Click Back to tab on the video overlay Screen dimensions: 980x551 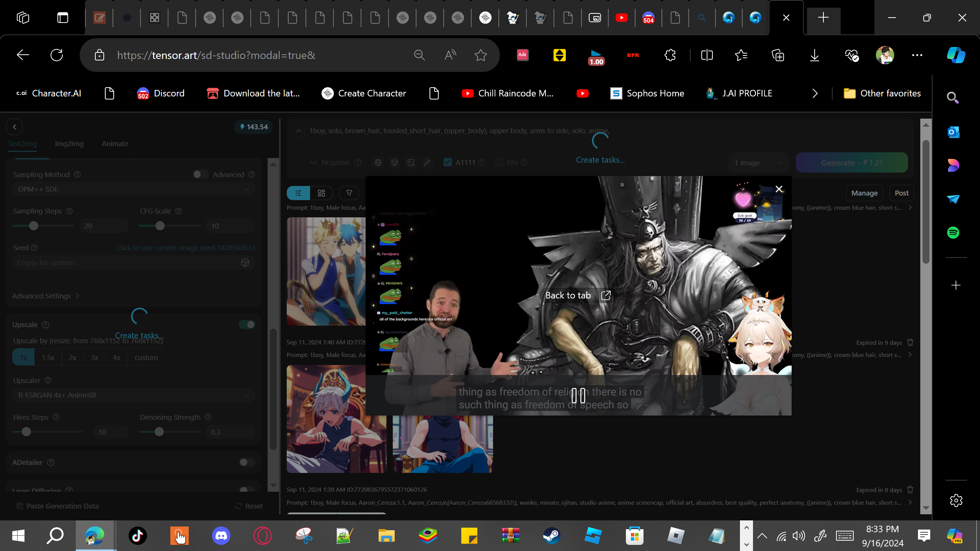578,295
